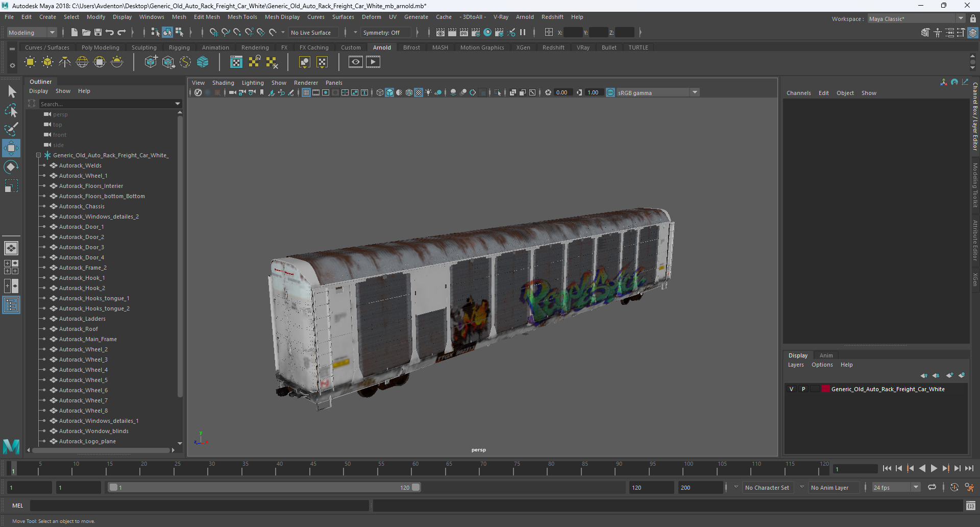This screenshot has width=980, height=527.
Task: Open viewport Shading menu
Action: 223,83
